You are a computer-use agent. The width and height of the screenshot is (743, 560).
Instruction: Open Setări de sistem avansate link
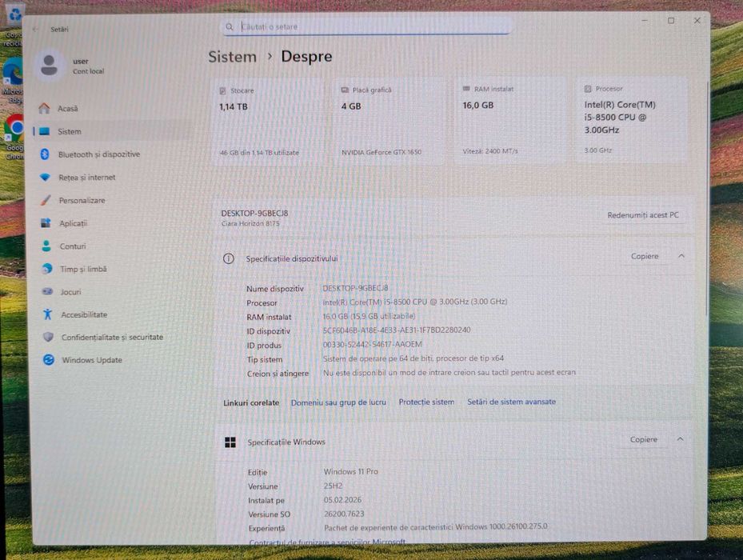click(511, 402)
